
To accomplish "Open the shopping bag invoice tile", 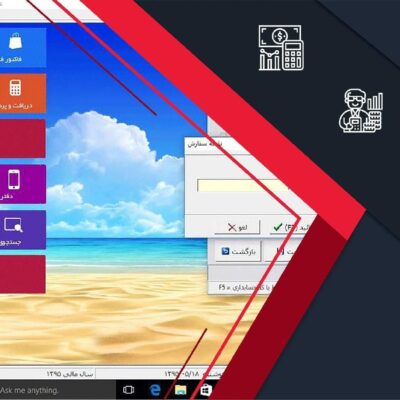I will (x=23, y=48).
